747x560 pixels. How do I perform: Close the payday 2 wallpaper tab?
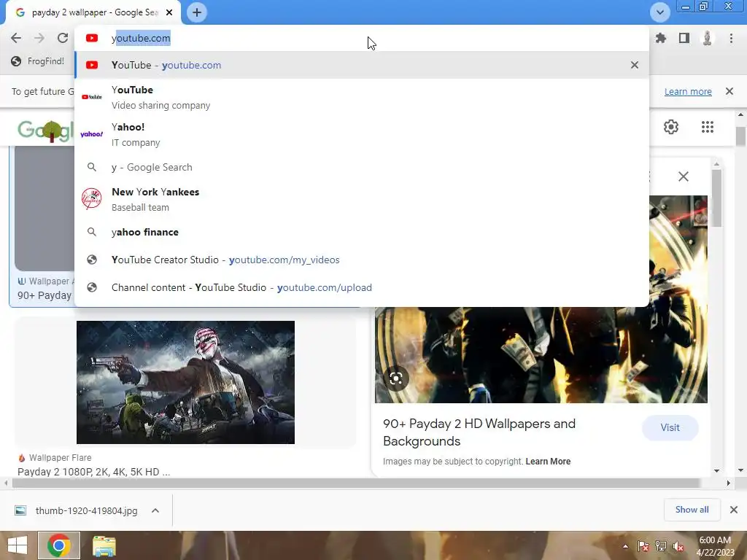click(x=169, y=12)
